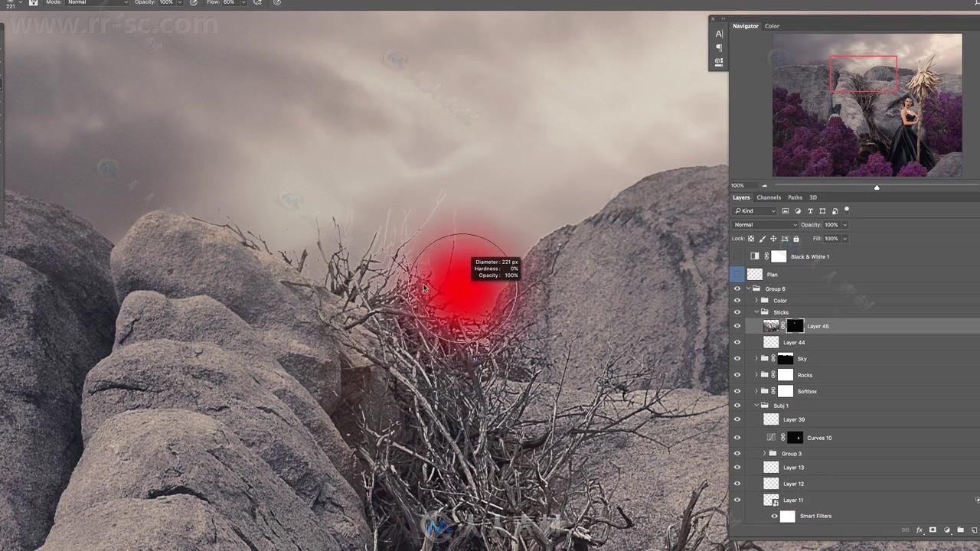This screenshot has height=551, width=980.
Task: Expand the Color group
Action: [x=756, y=301]
